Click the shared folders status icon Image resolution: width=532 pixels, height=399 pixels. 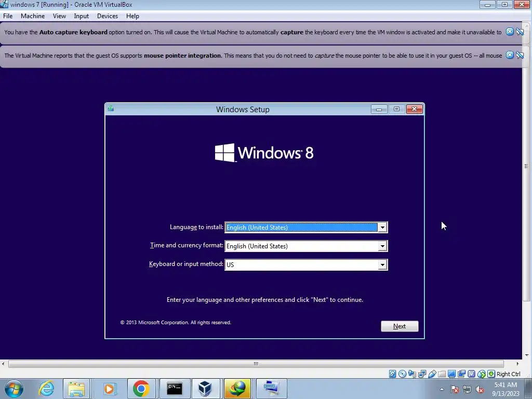(442, 374)
